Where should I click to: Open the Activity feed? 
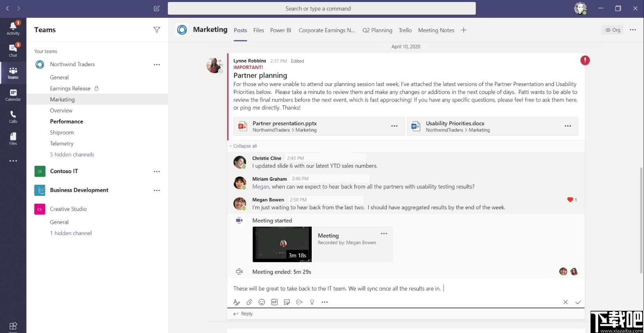(x=13, y=29)
